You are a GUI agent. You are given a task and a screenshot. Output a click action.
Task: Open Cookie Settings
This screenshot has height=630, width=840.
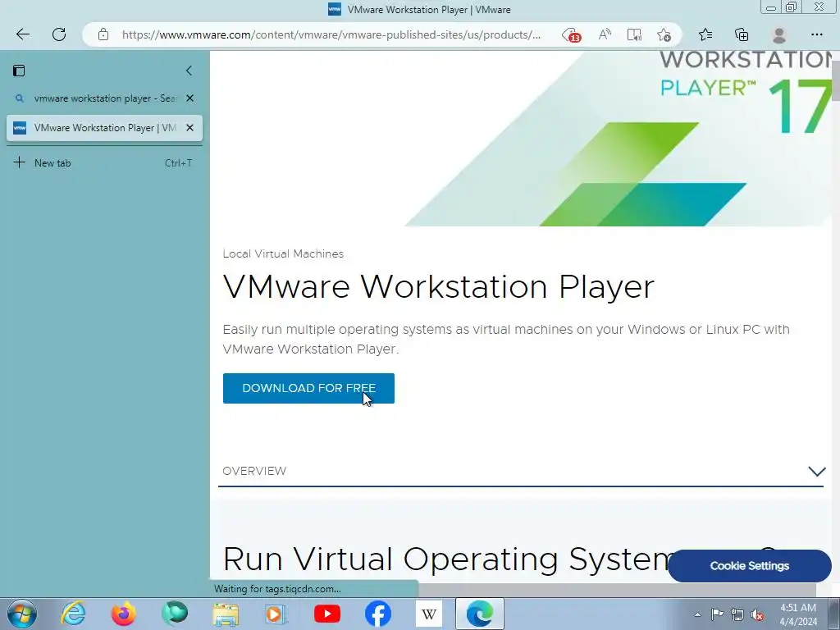click(750, 566)
